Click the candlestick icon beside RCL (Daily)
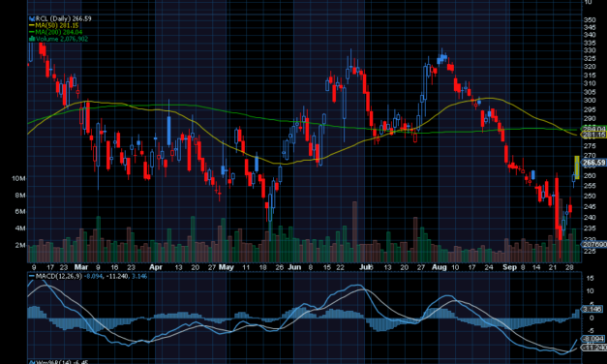This screenshot has width=607, height=364. point(32,18)
